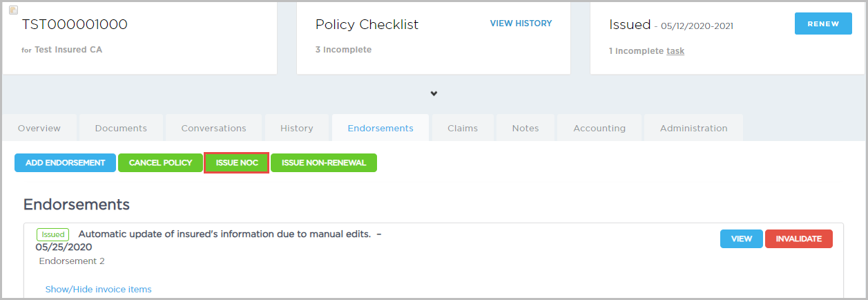Click the Issue NOC button
This screenshot has width=868, height=300.
click(x=237, y=163)
